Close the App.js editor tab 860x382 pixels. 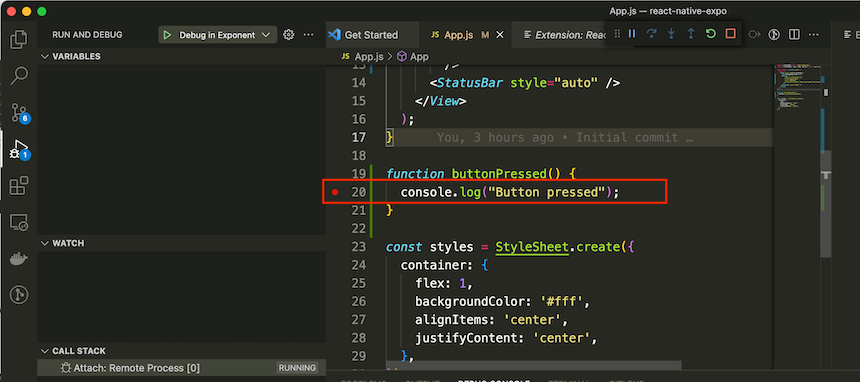pos(500,35)
